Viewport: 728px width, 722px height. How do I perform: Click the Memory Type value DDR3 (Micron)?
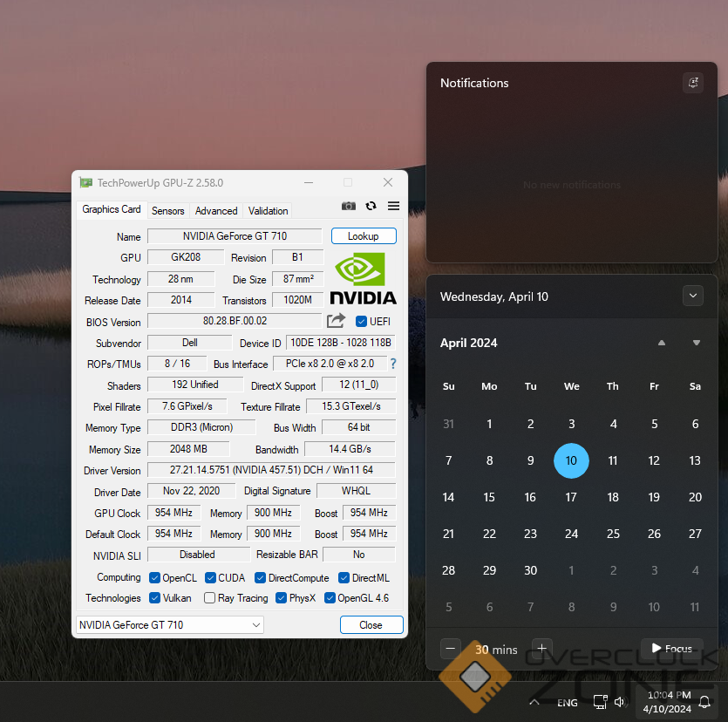click(201, 427)
